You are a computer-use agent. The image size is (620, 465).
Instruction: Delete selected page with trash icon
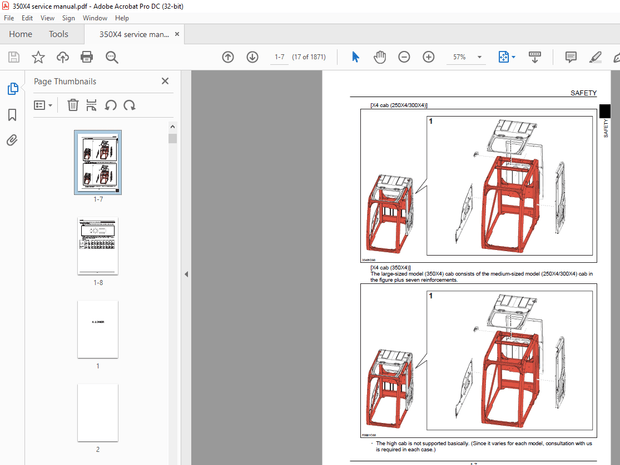[x=73, y=105]
